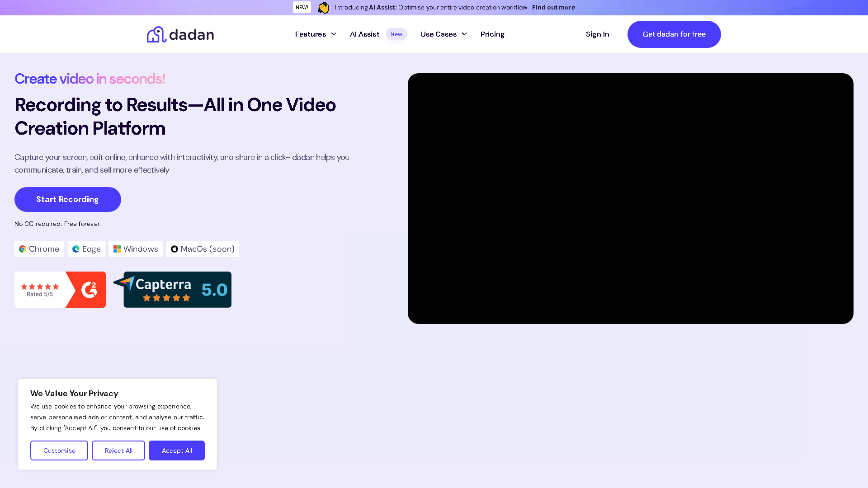Click Start Recording
This screenshot has width=868, height=488.
[x=67, y=199]
